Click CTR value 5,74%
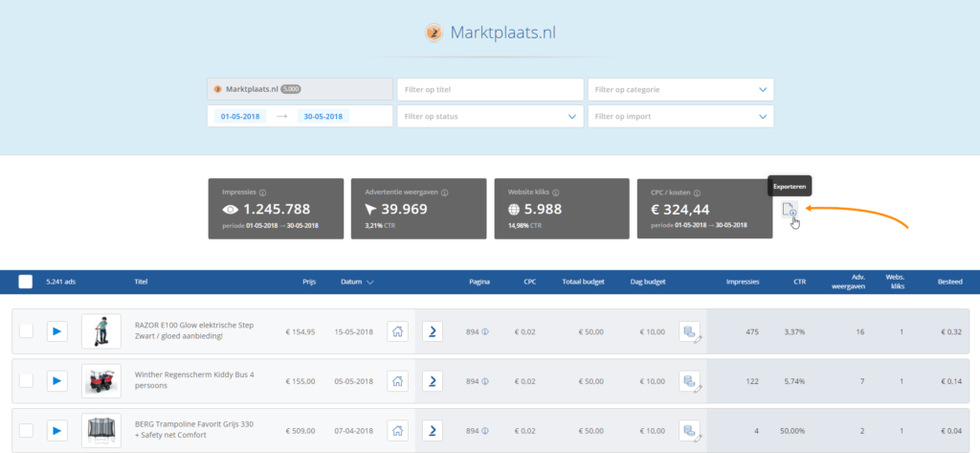This screenshot has width=980, height=453. (x=795, y=381)
